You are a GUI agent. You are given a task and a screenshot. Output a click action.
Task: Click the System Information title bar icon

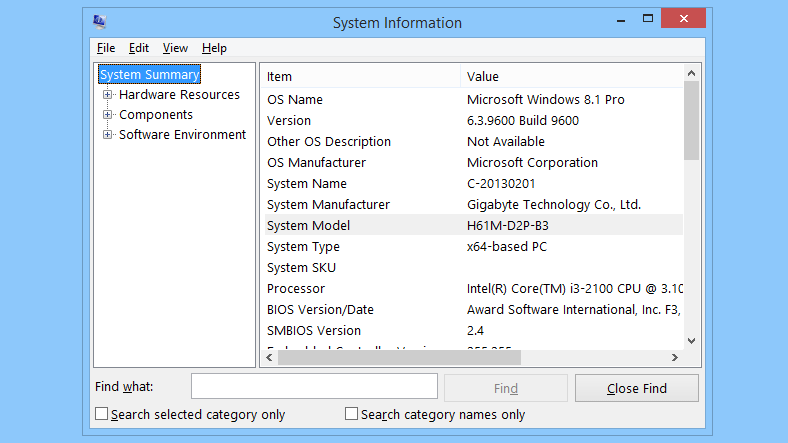click(100, 22)
